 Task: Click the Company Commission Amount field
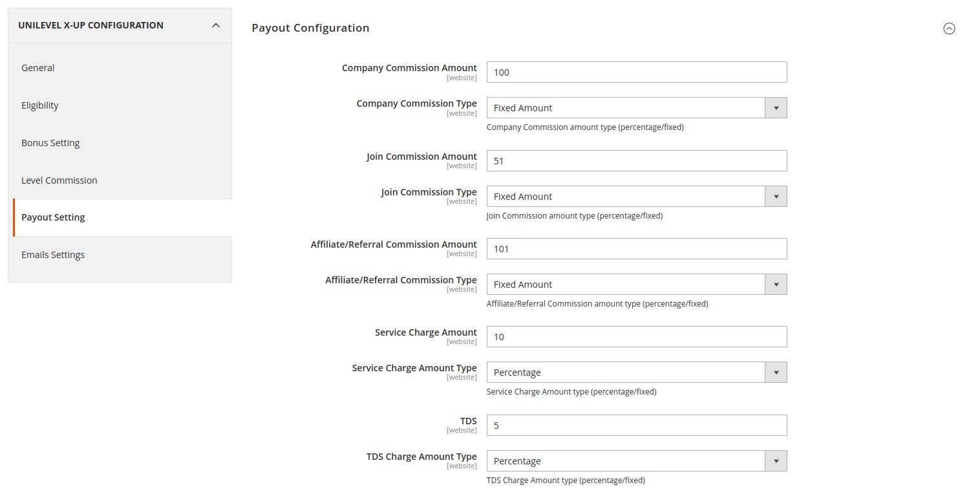click(636, 72)
